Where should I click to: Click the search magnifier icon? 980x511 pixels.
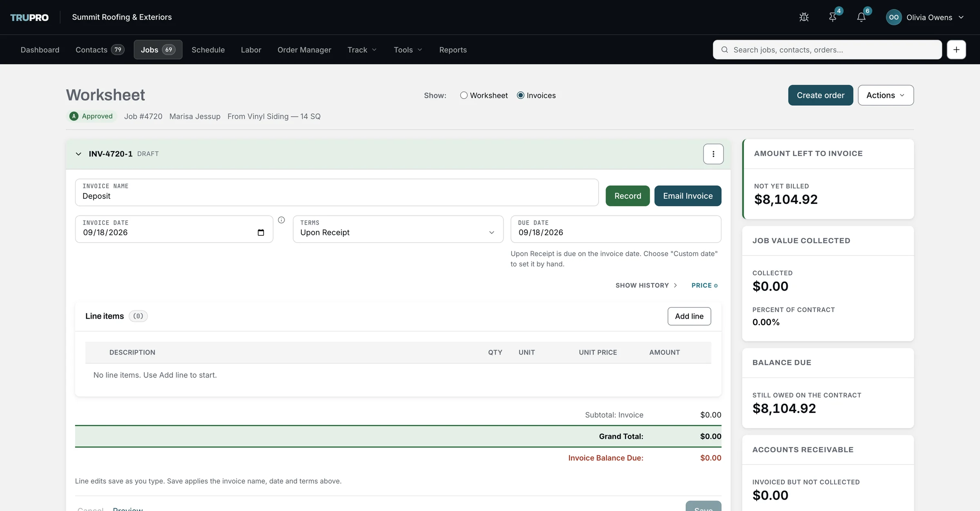pyautogui.click(x=724, y=49)
